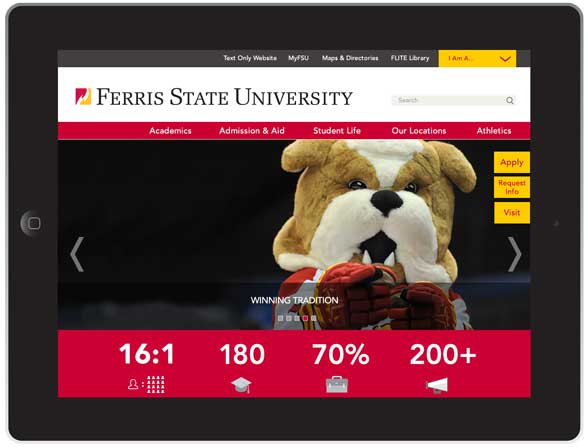This screenshot has height=447, width=588.
Task: Click the Ferris State University flame logo
Action: (x=83, y=96)
